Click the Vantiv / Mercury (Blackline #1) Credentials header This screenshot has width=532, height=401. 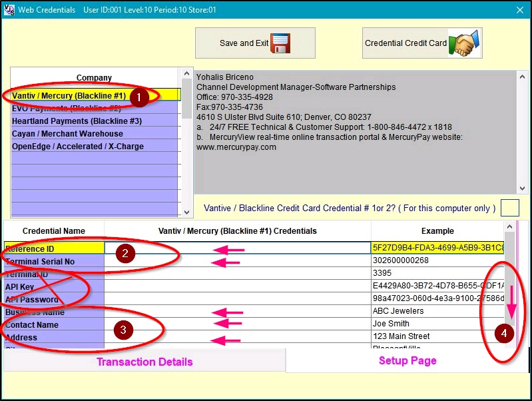pyautogui.click(x=238, y=231)
